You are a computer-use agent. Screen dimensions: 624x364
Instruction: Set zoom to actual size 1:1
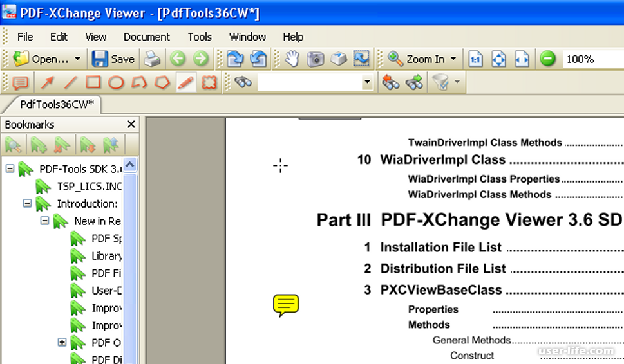[475, 59]
